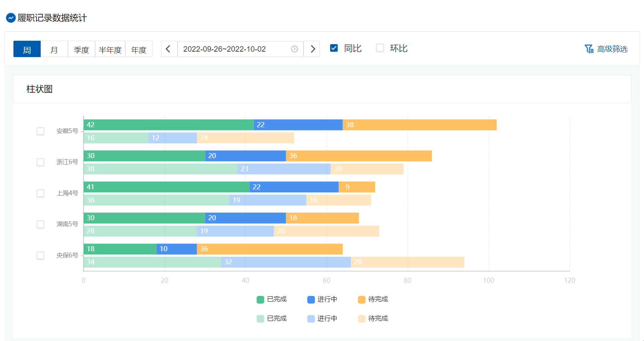Click 浙江6号 green bar labeled 30

tap(144, 156)
